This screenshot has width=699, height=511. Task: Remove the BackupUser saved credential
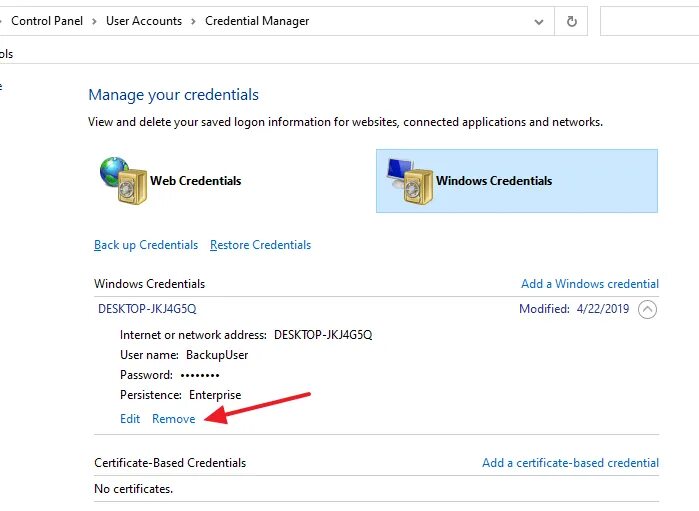174,419
